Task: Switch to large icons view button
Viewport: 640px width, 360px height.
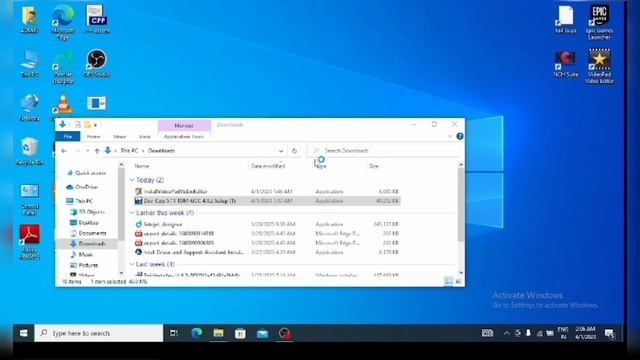Action: point(458,281)
